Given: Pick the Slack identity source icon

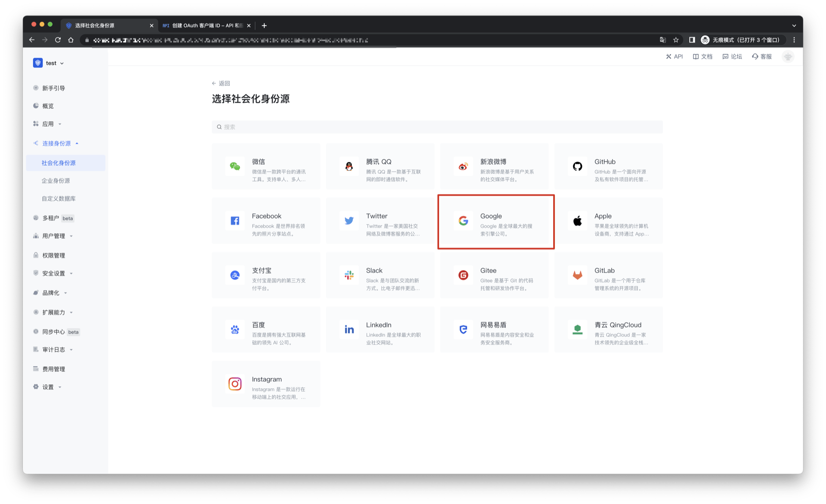Looking at the screenshot, I should click(x=349, y=275).
